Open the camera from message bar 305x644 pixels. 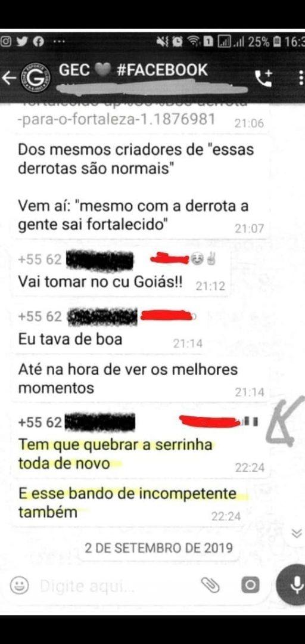(x=250, y=584)
